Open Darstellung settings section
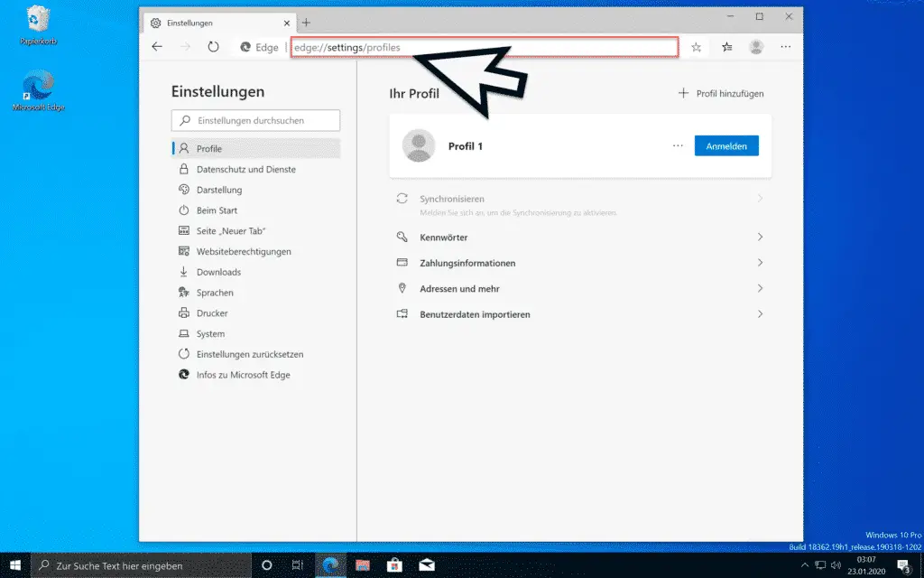The image size is (924, 578). (x=255, y=190)
